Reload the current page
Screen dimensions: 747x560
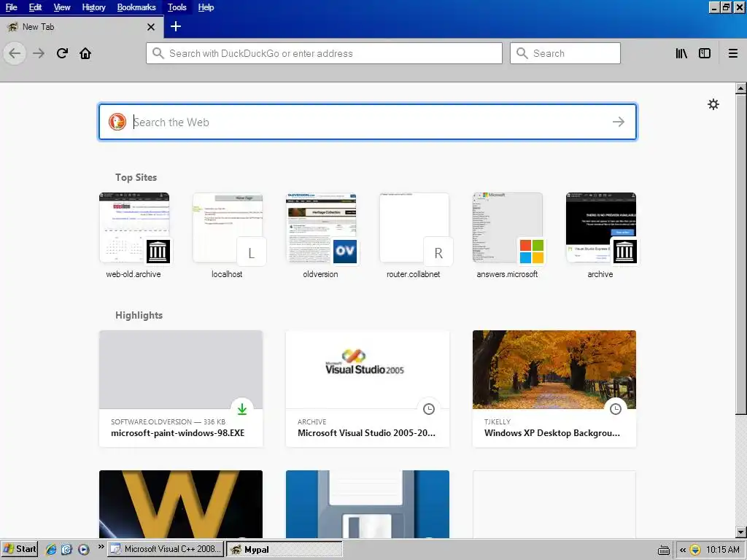click(x=62, y=53)
